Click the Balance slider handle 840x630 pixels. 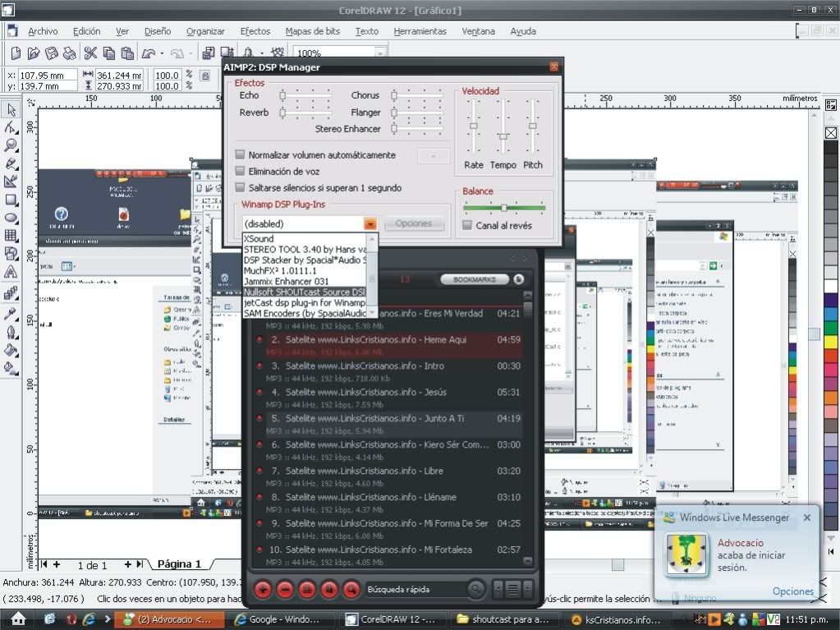click(503, 208)
